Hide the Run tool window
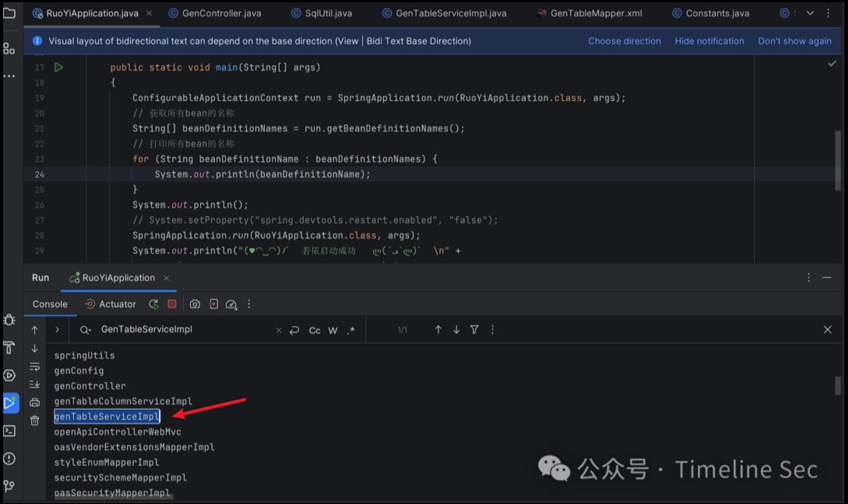This screenshot has height=504, width=848. click(x=827, y=278)
